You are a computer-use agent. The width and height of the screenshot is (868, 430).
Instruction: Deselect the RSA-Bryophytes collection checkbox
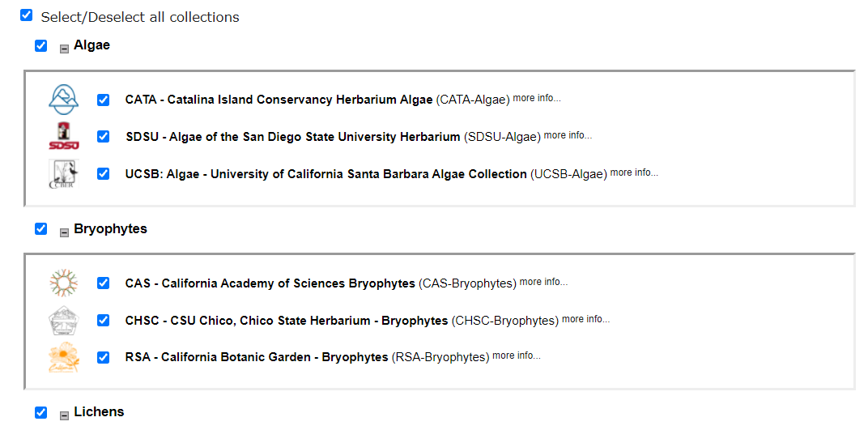click(103, 357)
